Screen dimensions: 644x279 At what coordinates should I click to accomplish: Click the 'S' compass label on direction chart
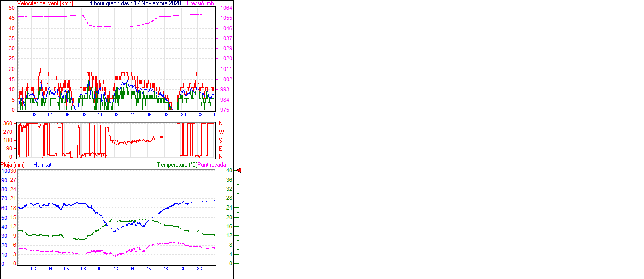tap(220, 140)
